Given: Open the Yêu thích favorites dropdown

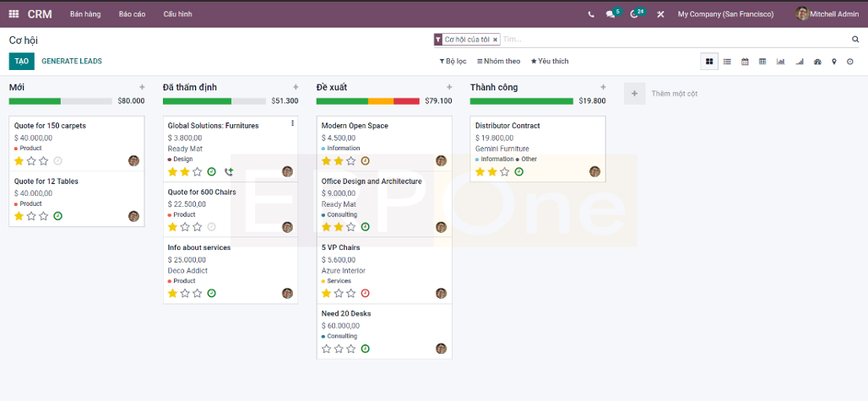Looking at the screenshot, I should click(x=550, y=62).
